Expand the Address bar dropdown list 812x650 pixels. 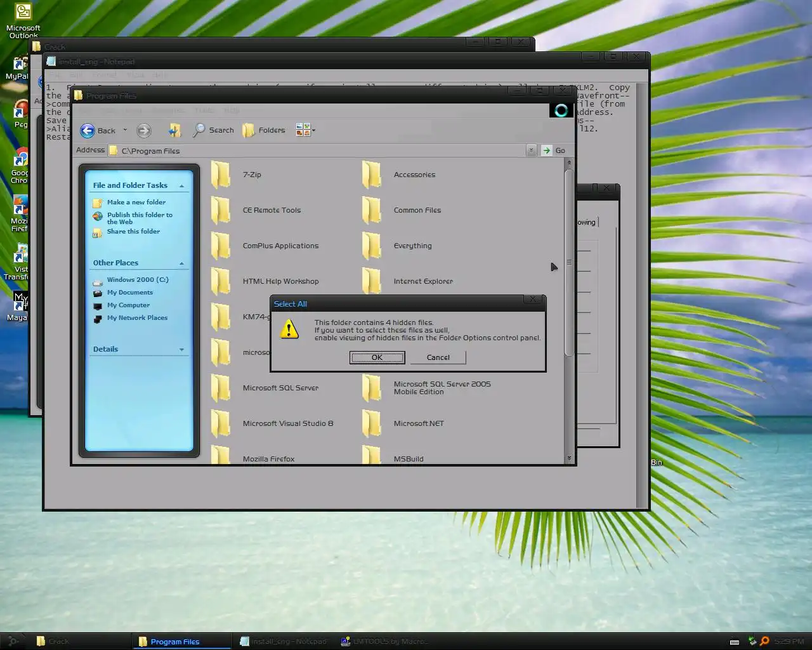click(x=531, y=150)
